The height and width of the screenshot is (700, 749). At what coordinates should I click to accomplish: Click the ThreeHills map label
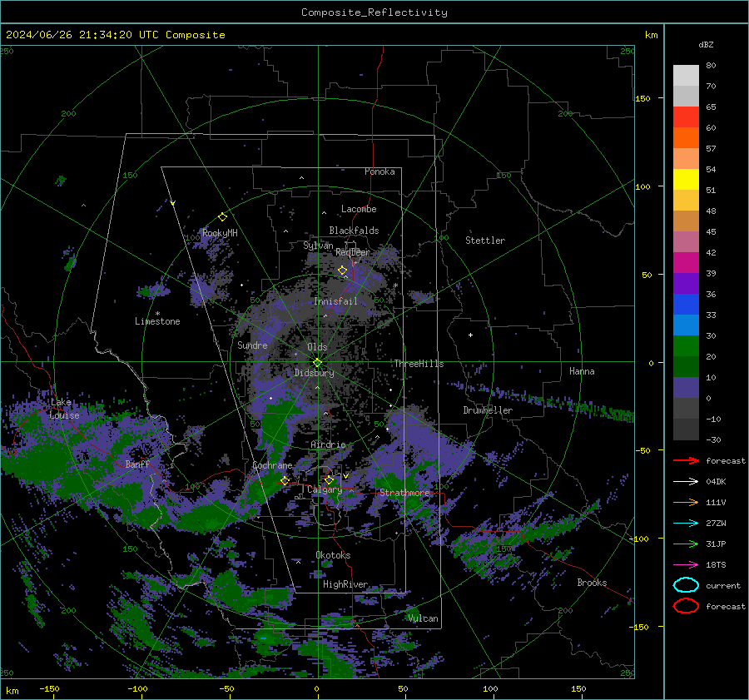click(x=419, y=364)
